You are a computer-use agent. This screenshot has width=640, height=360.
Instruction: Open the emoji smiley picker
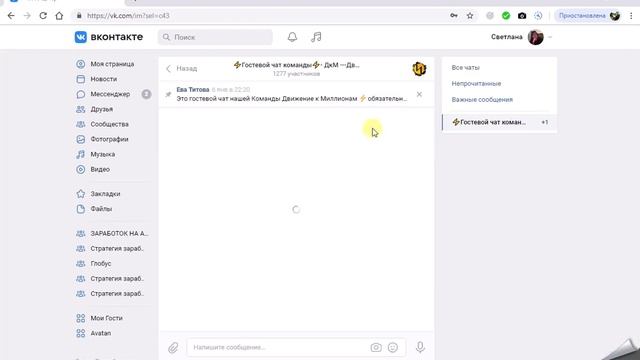[x=393, y=347]
